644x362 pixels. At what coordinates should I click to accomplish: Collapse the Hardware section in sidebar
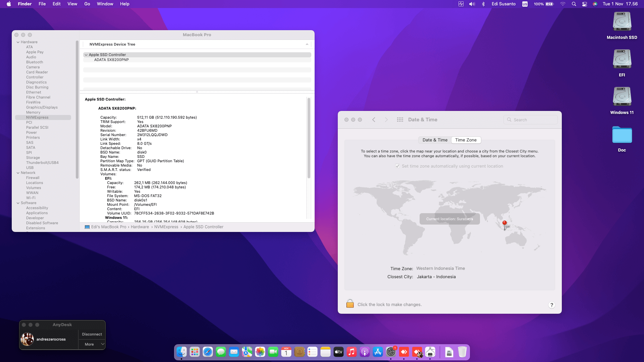point(18,42)
